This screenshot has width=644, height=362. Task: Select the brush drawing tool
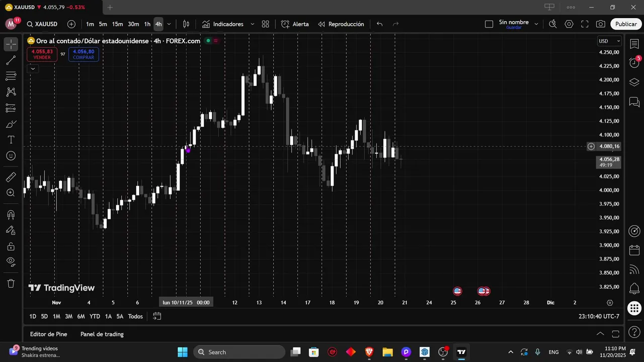point(11,124)
